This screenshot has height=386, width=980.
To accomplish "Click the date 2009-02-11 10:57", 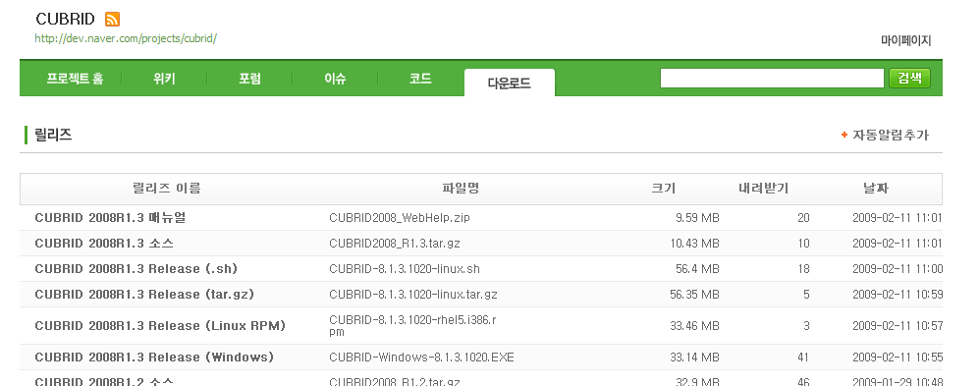I will tap(898, 326).
